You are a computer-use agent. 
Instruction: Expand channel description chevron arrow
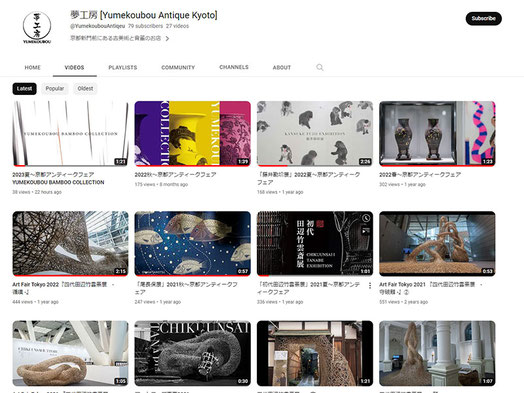tap(167, 38)
